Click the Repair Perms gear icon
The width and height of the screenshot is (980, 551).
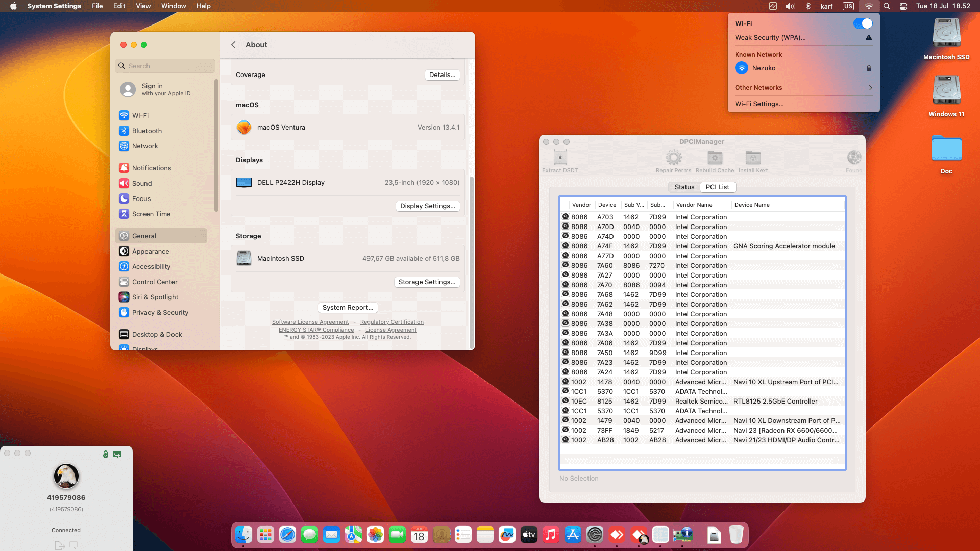point(673,158)
